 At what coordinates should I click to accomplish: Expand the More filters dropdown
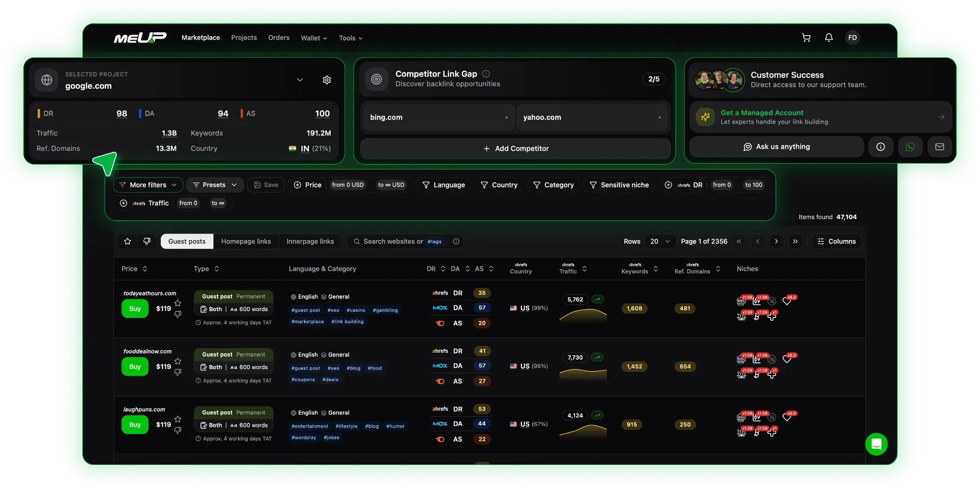[x=148, y=185]
